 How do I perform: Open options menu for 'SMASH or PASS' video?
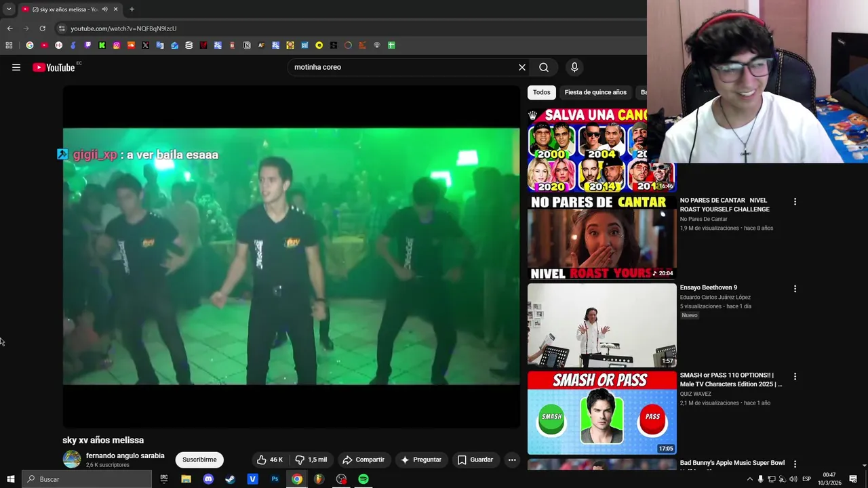point(795,376)
